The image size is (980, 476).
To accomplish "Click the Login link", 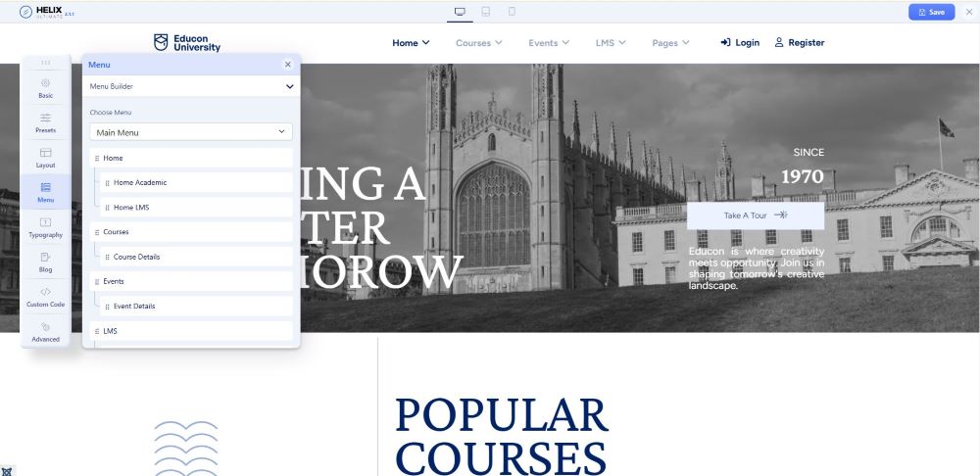I will tap(740, 42).
